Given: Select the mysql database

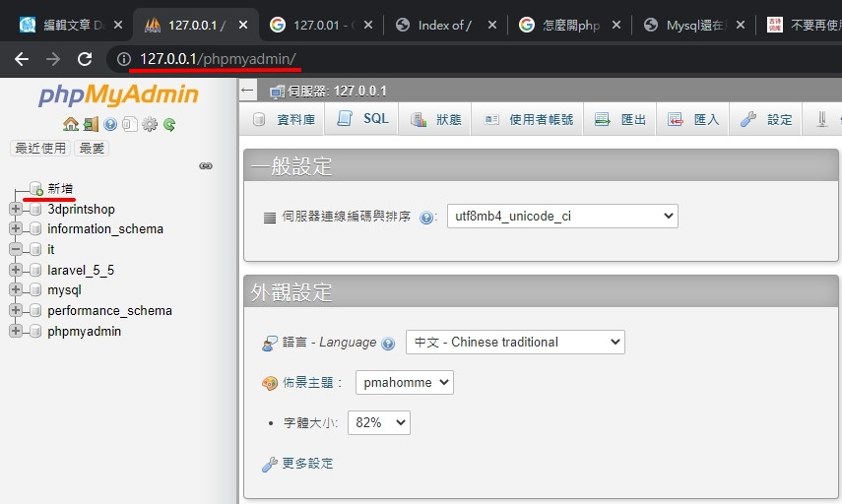Looking at the screenshot, I should tap(64, 290).
